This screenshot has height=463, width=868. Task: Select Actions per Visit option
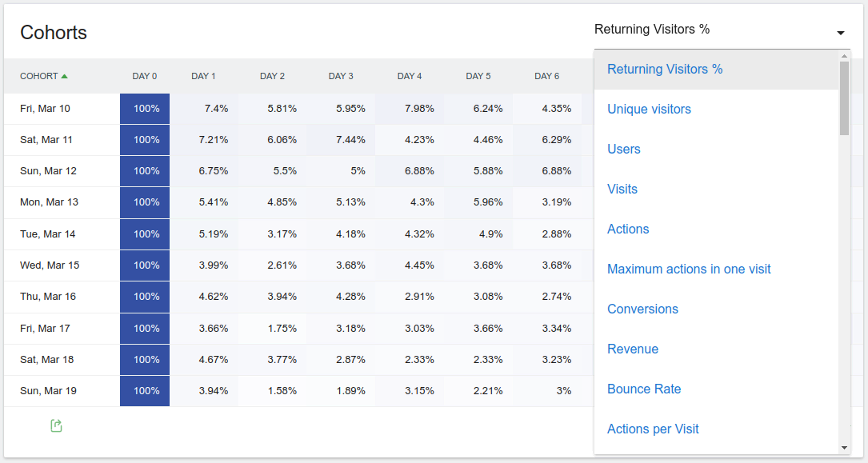tap(653, 429)
